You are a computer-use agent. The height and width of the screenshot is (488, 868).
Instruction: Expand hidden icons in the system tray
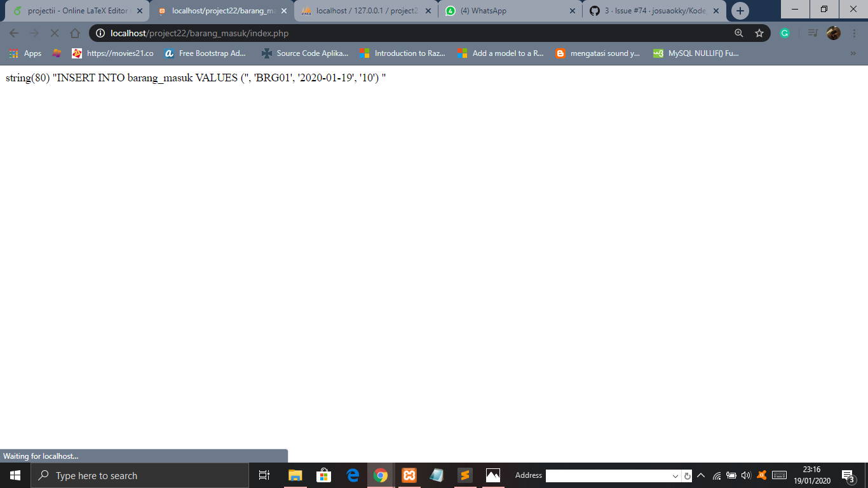tap(700, 475)
